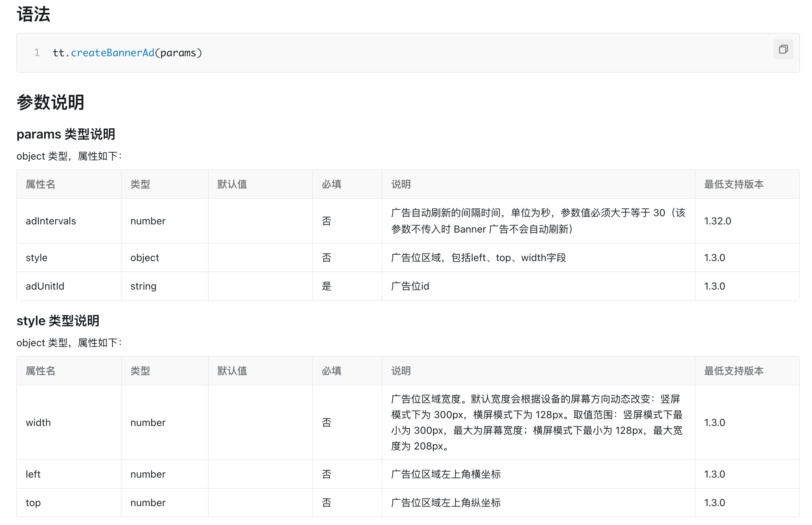Select the adUnitId property cell
This screenshot has height=525, width=812.
(45, 286)
